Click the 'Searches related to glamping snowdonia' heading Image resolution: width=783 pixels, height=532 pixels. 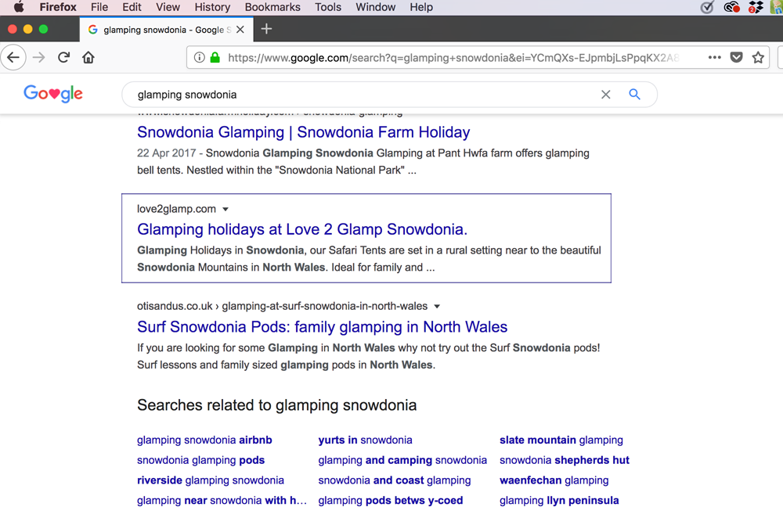(277, 405)
